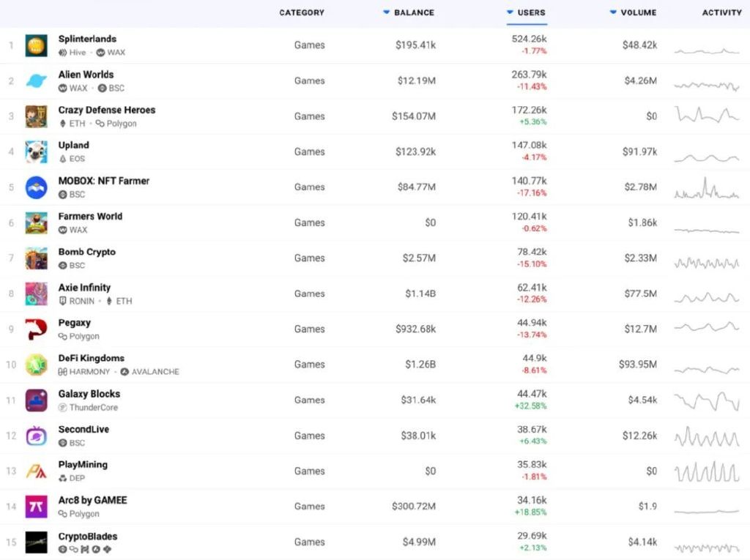
Task: Select Polygon chain tag under Crazy Defense Heroes
Action: pos(116,124)
